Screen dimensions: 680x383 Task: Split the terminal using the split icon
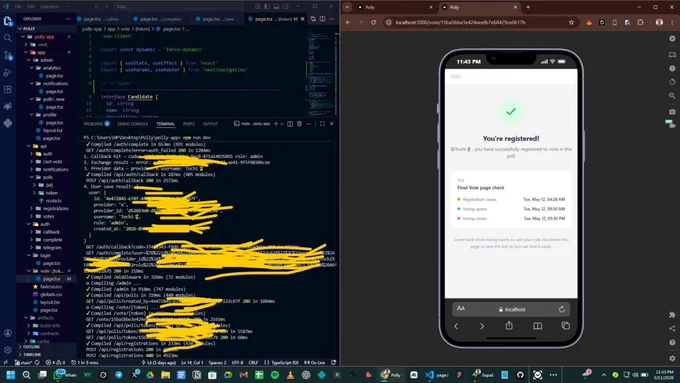tap(290, 124)
